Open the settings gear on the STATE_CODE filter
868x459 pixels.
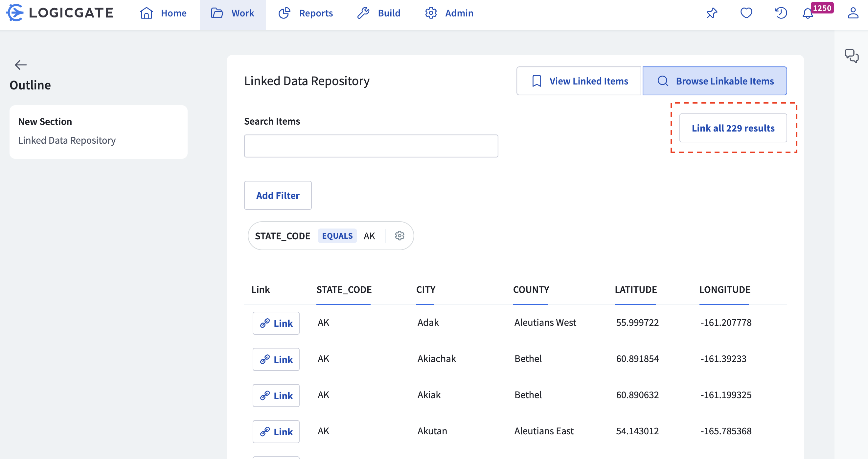400,236
